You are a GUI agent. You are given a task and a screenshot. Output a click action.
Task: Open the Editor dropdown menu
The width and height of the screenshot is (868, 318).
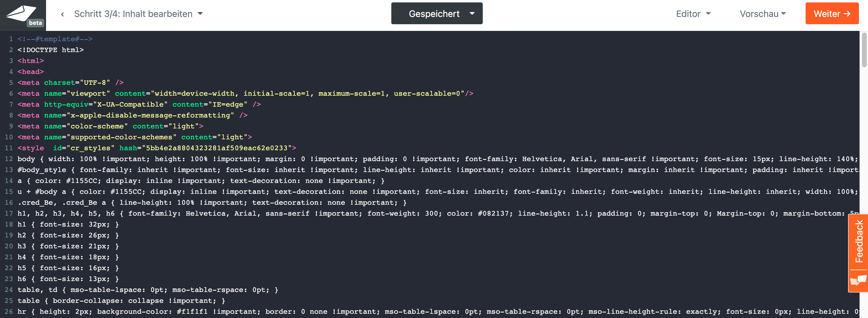(693, 14)
